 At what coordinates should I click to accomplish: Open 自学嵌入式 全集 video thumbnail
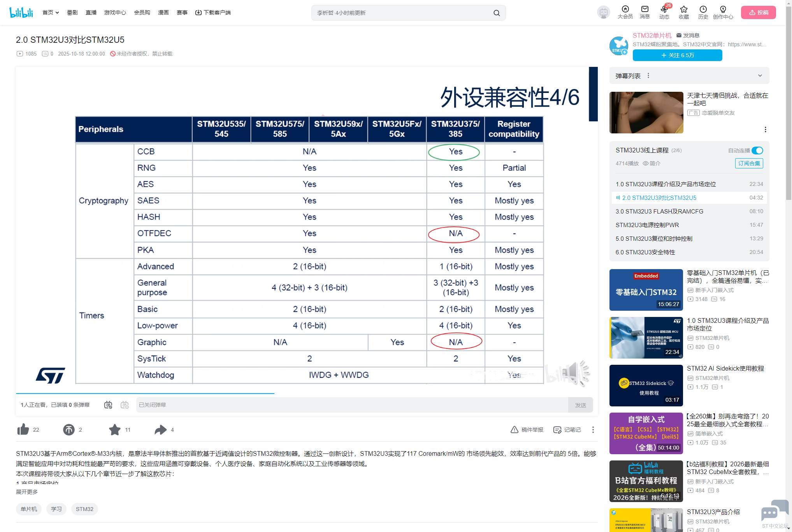coord(646,433)
